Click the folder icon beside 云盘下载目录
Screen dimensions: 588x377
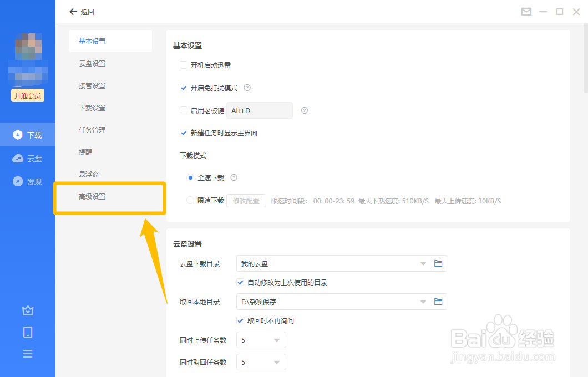coord(438,263)
